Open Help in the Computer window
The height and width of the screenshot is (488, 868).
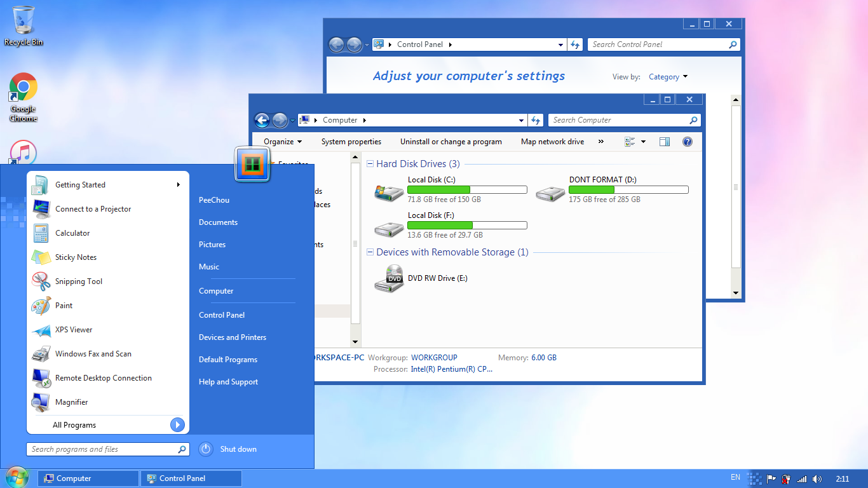(687, 142)
